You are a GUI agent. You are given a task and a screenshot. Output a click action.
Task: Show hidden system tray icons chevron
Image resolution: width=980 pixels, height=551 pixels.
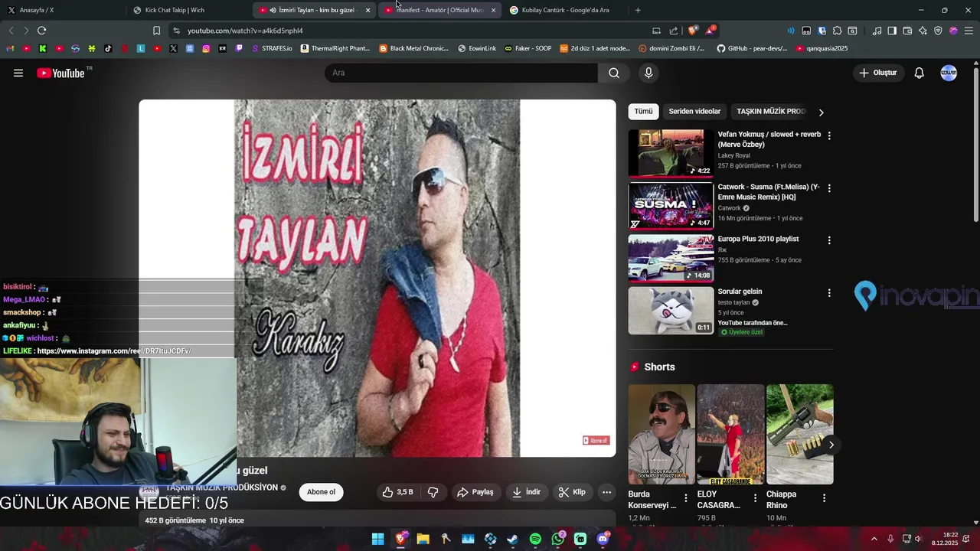(874, 539)
